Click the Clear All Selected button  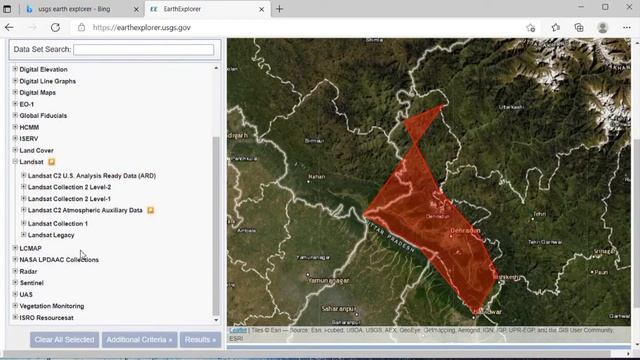coord(64,340)
